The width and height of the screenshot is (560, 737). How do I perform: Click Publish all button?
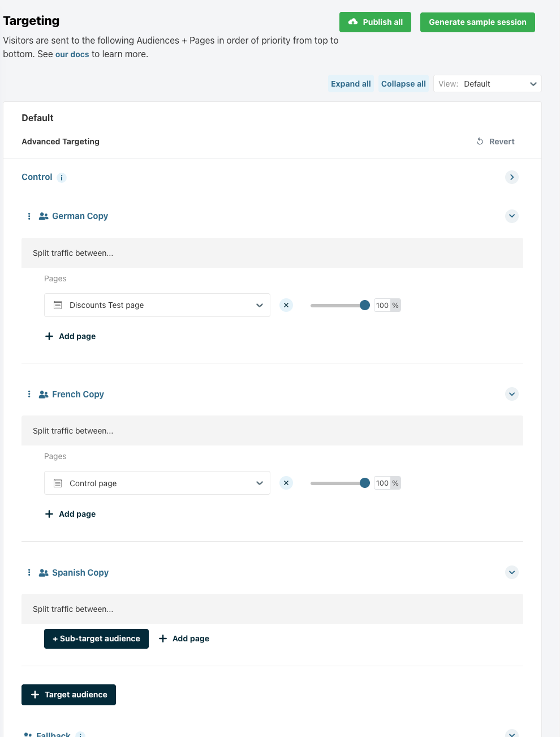point(375,22)
